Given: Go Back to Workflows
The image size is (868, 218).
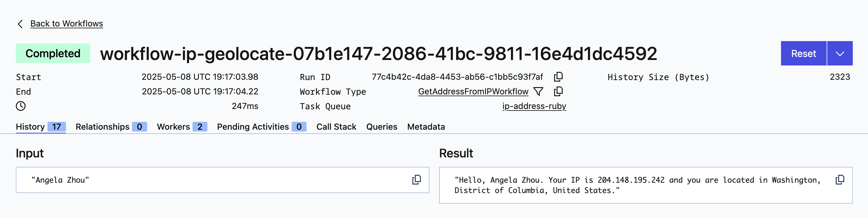Looking at the screenshot, I should pos(67,23).
